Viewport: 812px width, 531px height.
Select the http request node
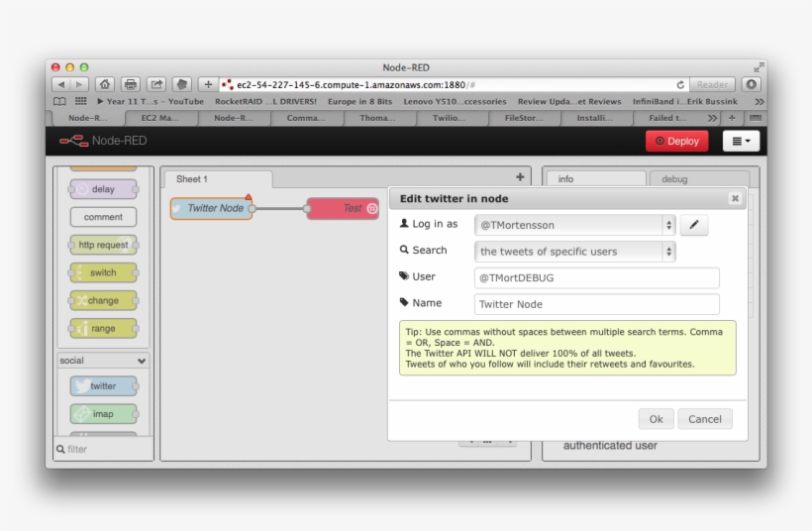pyautogui.click(x=103, y=245)
